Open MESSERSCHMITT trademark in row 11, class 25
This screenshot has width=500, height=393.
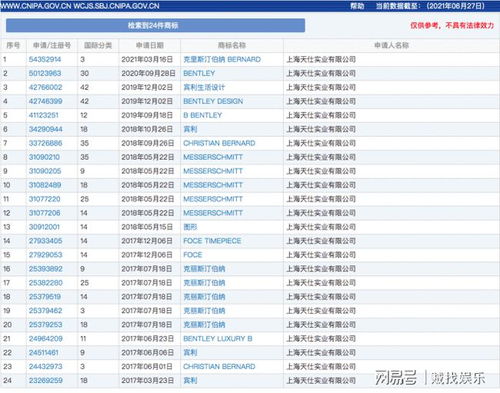tap(213, 199)
